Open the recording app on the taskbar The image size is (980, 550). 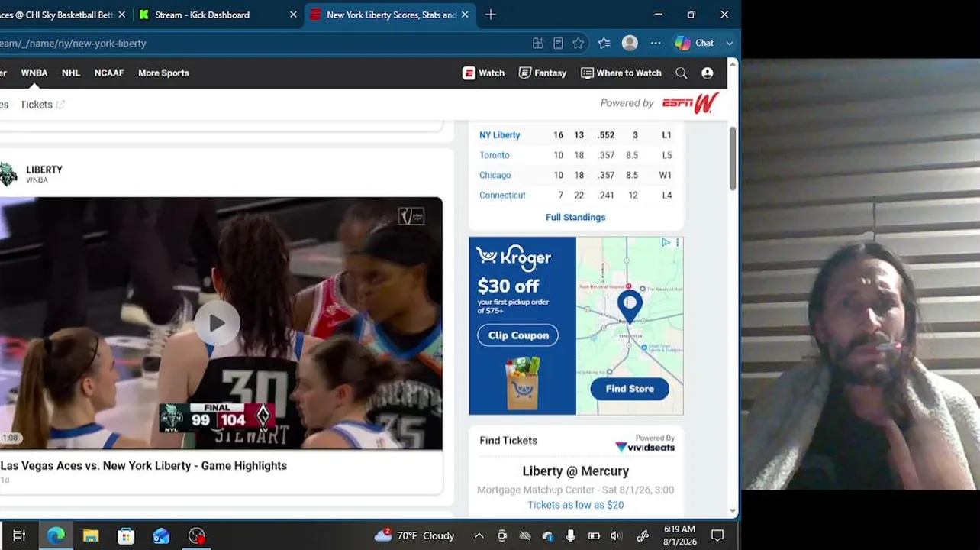[197, 536]
